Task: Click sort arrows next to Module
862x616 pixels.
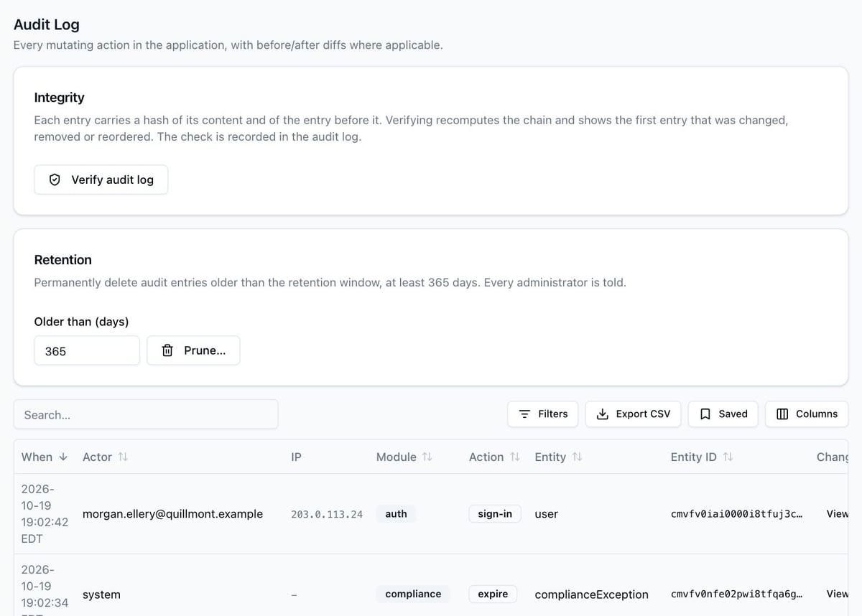Action: coord(427,457)
